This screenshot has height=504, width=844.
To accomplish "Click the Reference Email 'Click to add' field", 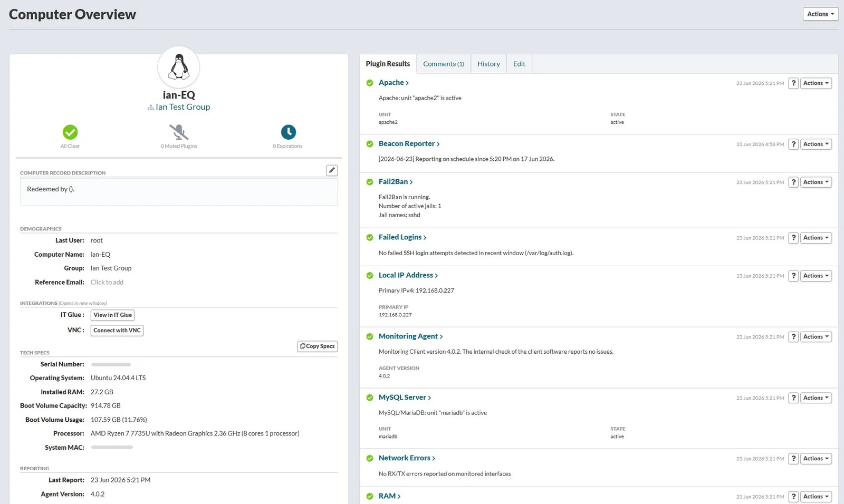I will 107,283.
